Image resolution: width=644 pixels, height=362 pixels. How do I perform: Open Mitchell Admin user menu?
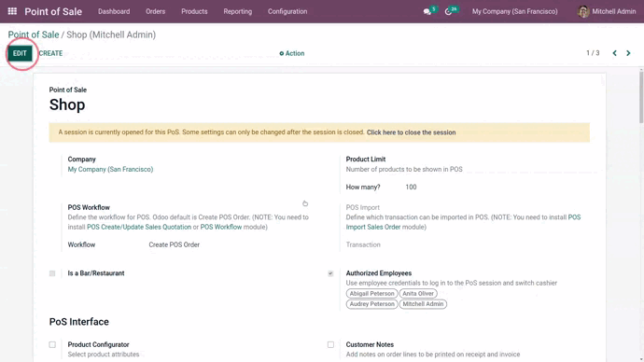click(607, 11)
